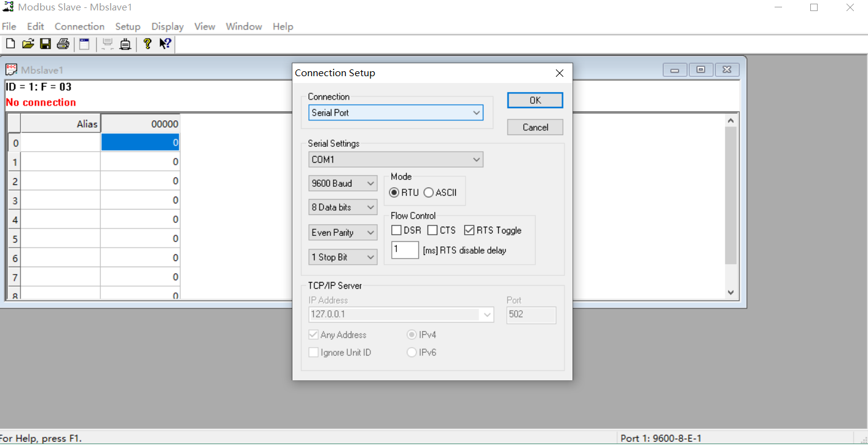Click the Alias column header
868x446 pixels.
61,123
